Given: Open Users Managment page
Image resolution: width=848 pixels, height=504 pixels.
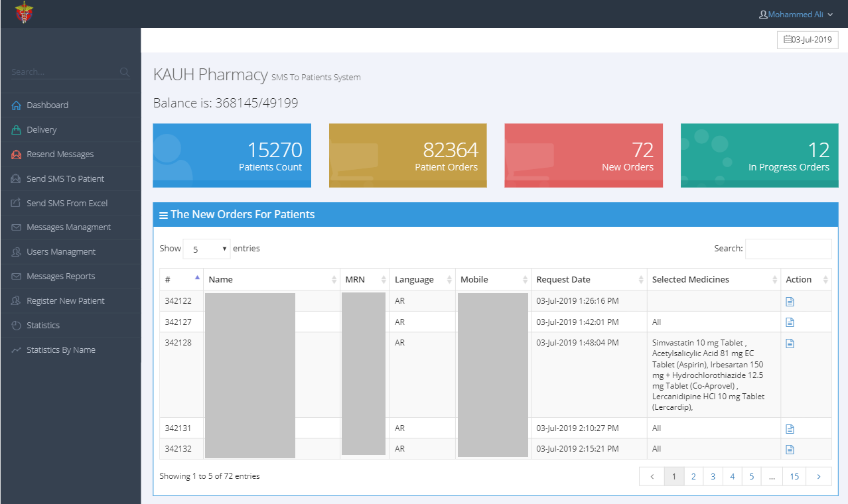Looking at the screenshot, I should [70, 252].
